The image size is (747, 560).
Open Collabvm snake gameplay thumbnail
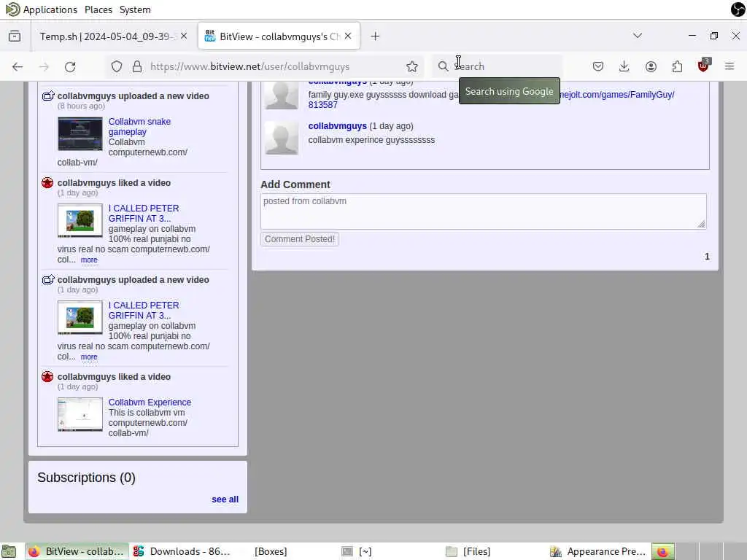click(80, 134)
